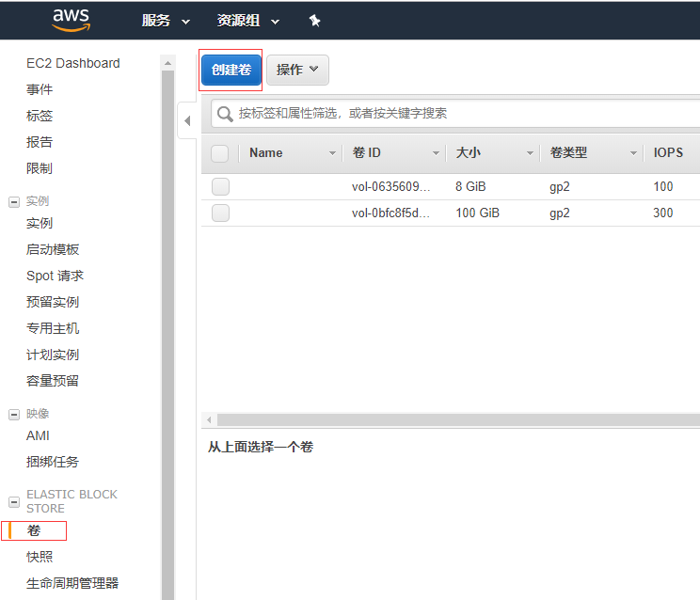This screenshot has width=700, height=600.
Task: Sort by 卷 ID column dropdown arrow
Action: 436,153
